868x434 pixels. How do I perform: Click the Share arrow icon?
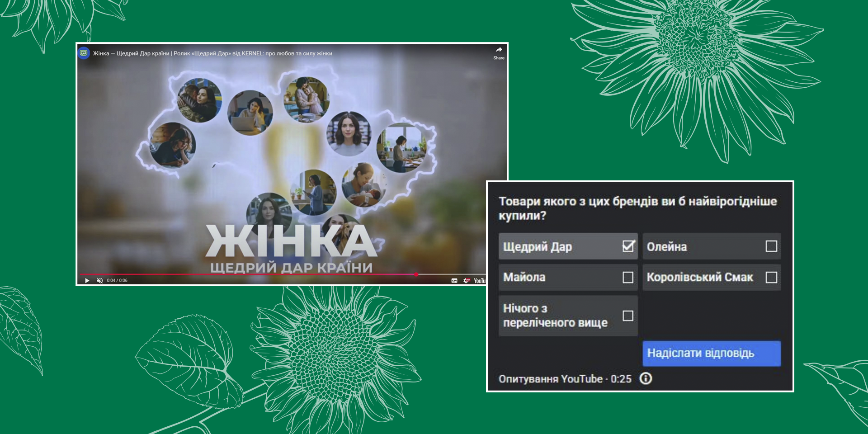(x=499, y=50)
